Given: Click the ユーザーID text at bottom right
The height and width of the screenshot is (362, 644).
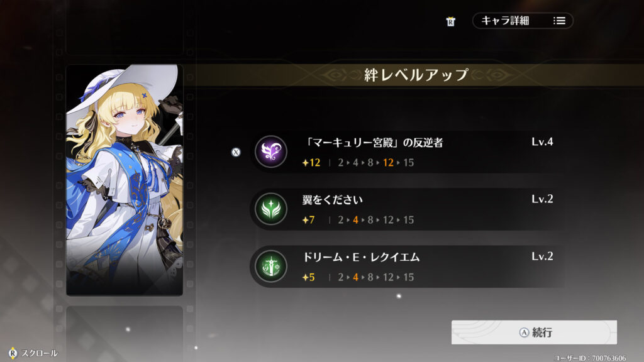Looking at the screenshot, I should click(x=590, y=358).
